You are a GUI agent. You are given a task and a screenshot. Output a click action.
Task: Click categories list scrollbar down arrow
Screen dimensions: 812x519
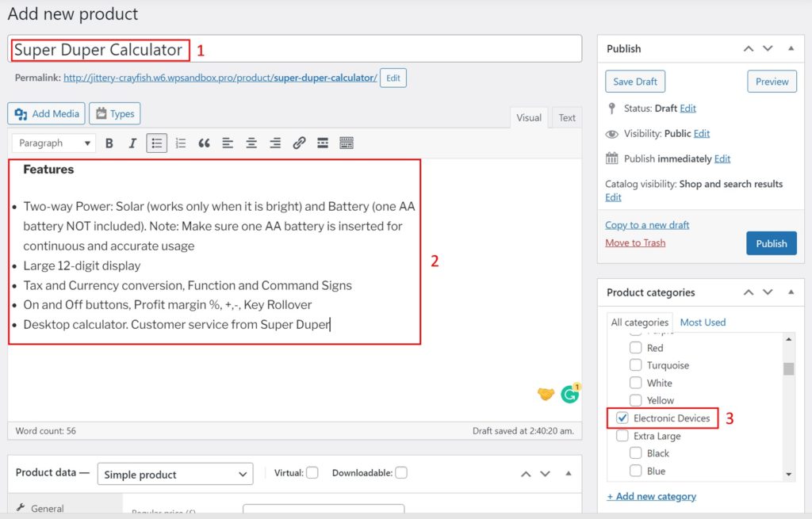coord(788,475)
